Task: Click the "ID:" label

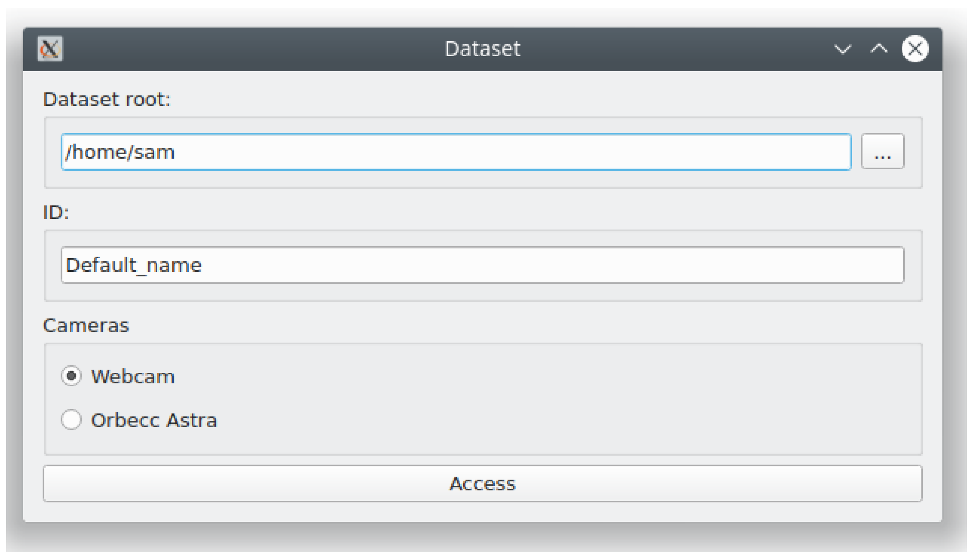Action: [x=56, y=212]
